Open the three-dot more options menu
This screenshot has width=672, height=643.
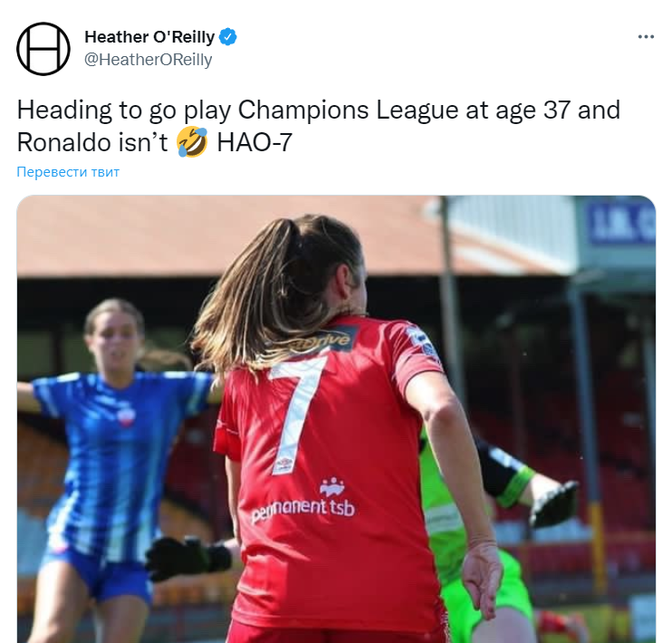646,37
